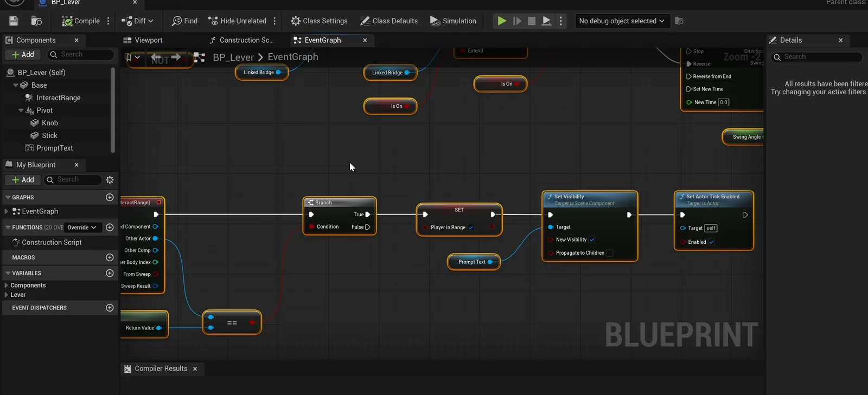Screen dimensions: 868x395
Task: Collapse the Base component
Action: (16, 85)
